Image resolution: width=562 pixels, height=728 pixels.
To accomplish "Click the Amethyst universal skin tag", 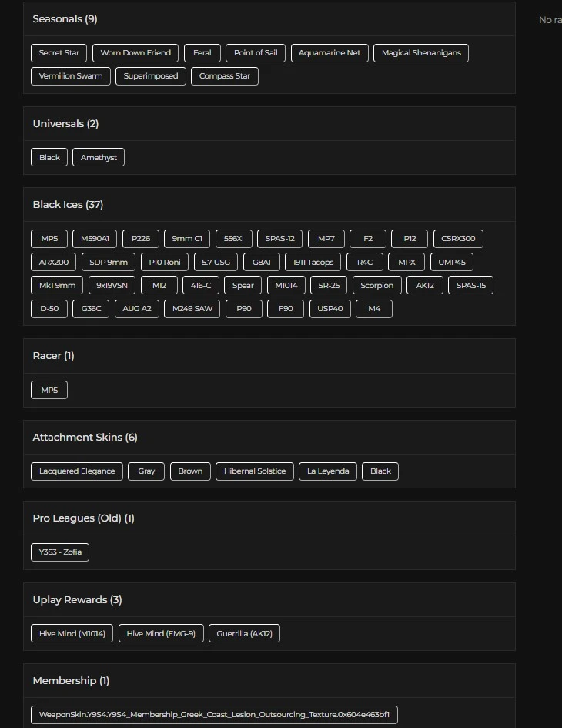I will coord(99,158).
